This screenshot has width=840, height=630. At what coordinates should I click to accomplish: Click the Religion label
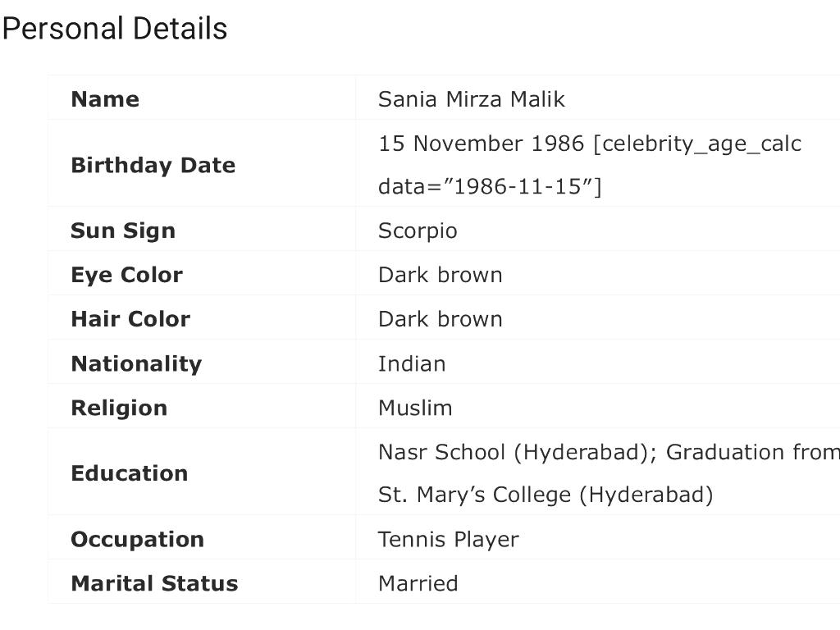coord(119,408)
